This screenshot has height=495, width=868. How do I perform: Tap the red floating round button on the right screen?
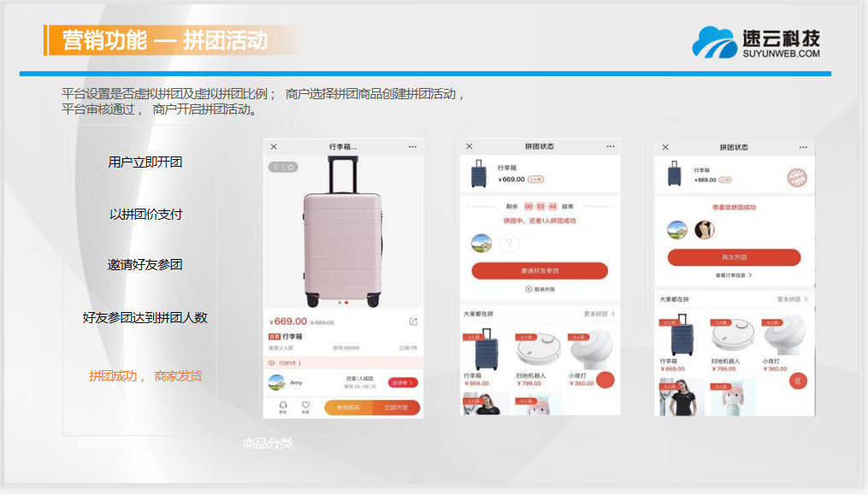coord(798,381)
